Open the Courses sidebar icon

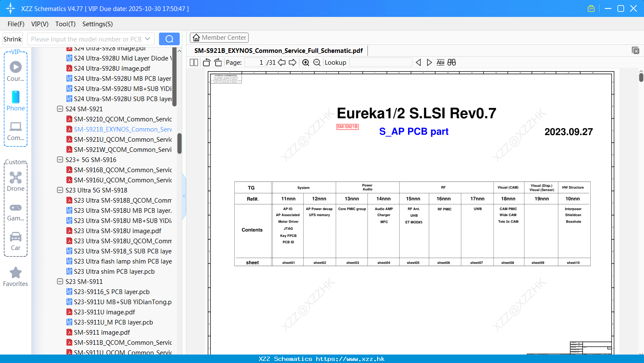coord(16,71)
